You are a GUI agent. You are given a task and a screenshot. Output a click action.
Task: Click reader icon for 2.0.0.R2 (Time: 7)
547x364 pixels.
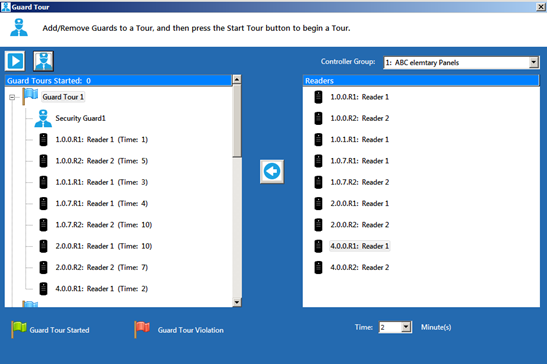point(43,267)
